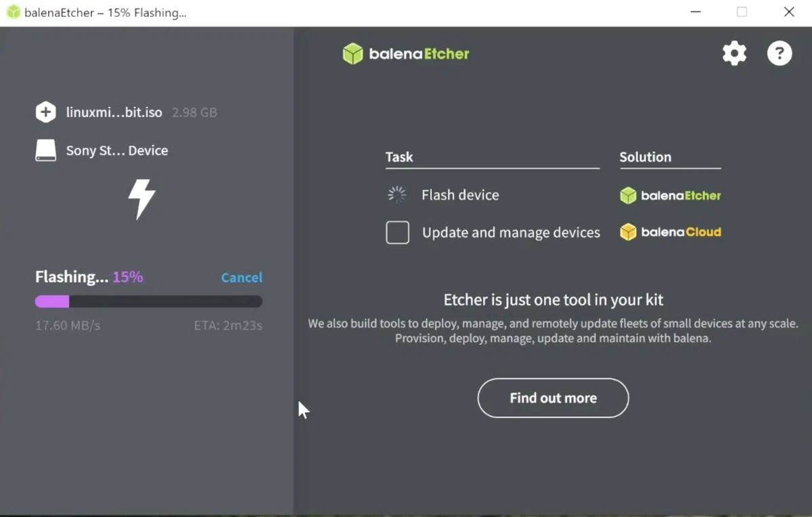Minimize the balenaEtcher window
The width and height of the screenshot is (812, 517).
point(696,12)
